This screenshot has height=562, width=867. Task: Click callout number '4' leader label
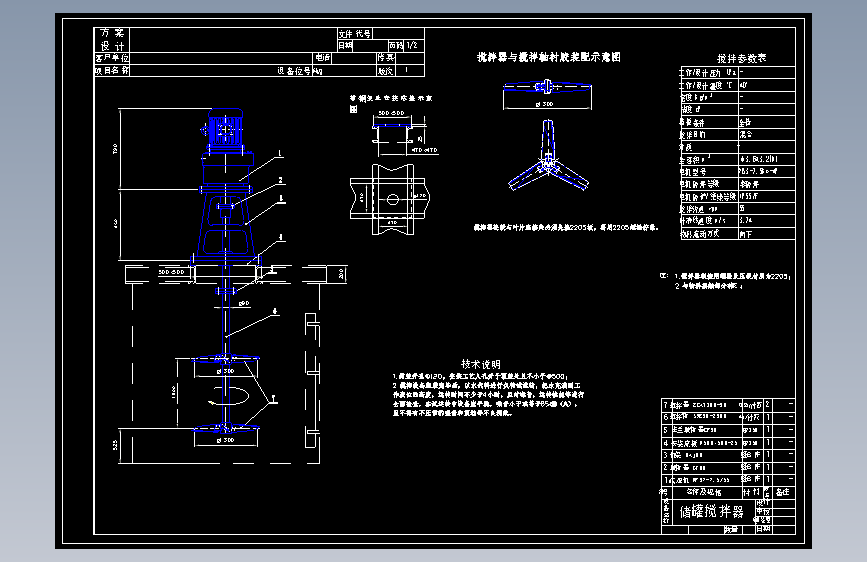tap(281, 237)
